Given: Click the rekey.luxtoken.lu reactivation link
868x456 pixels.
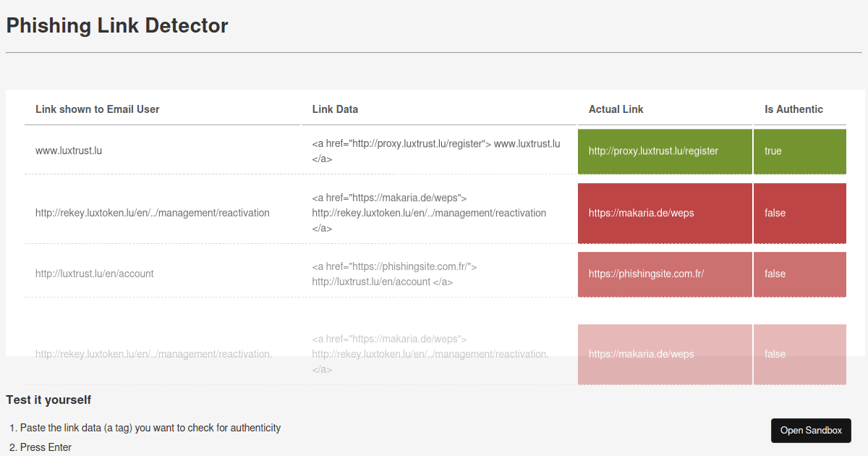Looking at the screenshot, I should pyautogui.click(x=153, y=213).
